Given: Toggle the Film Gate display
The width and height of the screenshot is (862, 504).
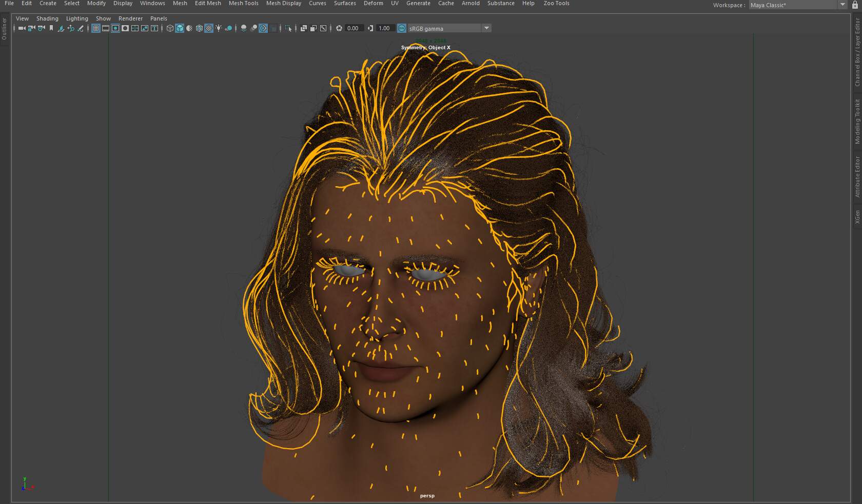Looking at the screenshot, I should click(x=106, y=28).
